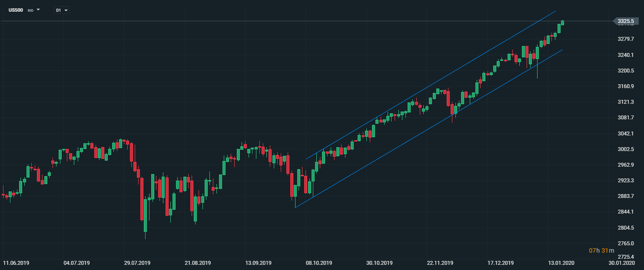Click the 08.10.2019 date marker
644x270 pixels.
click(x=319, y=263)
